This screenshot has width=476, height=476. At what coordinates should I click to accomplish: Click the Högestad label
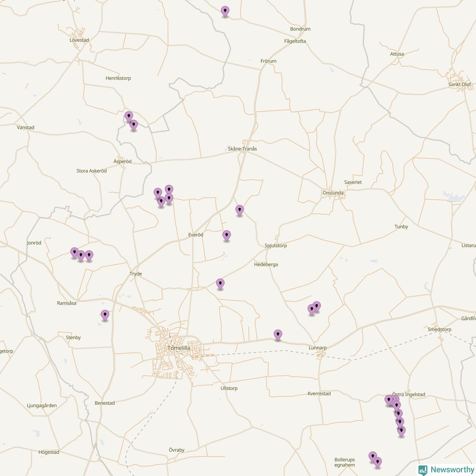point(49,452)
